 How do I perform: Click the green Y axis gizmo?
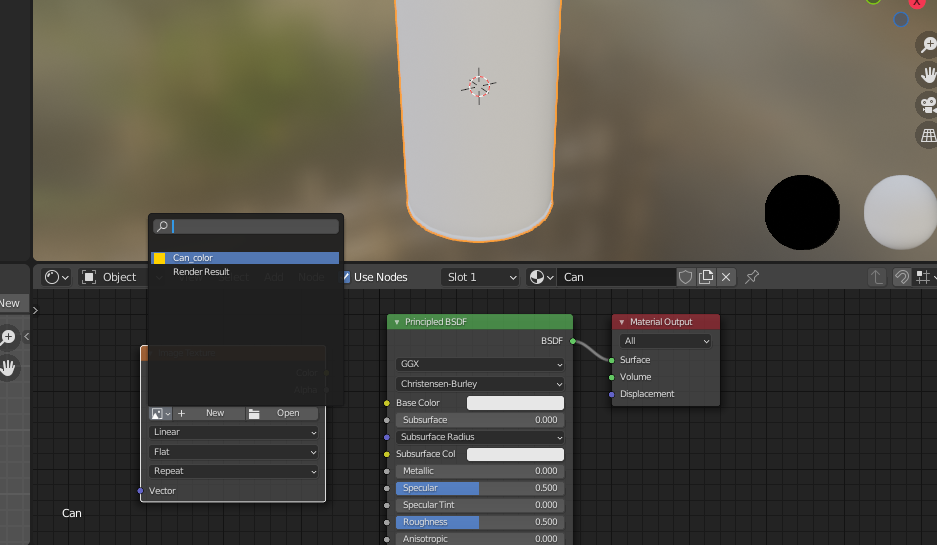pos(874,1)
